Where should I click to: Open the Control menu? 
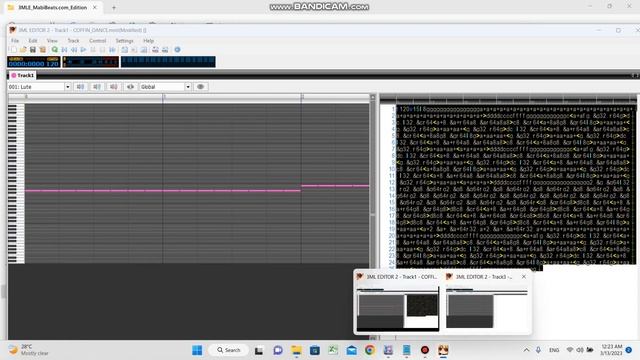coord(98,41)
